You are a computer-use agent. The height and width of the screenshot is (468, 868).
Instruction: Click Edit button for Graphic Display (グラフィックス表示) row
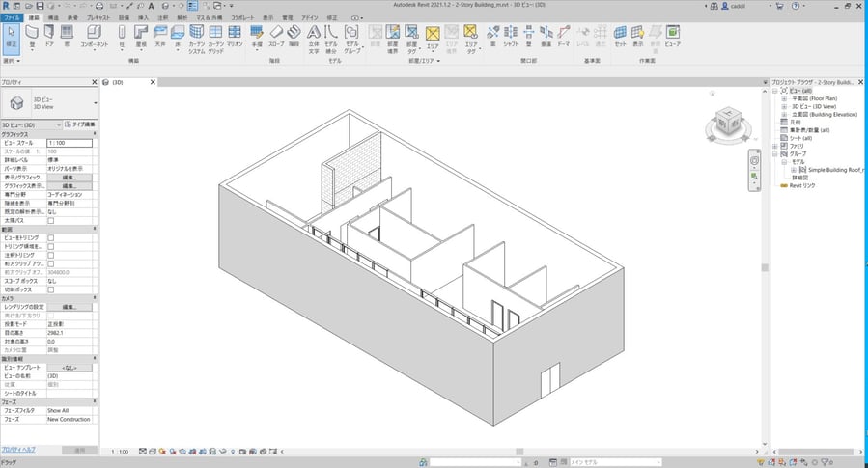point(70,186)
